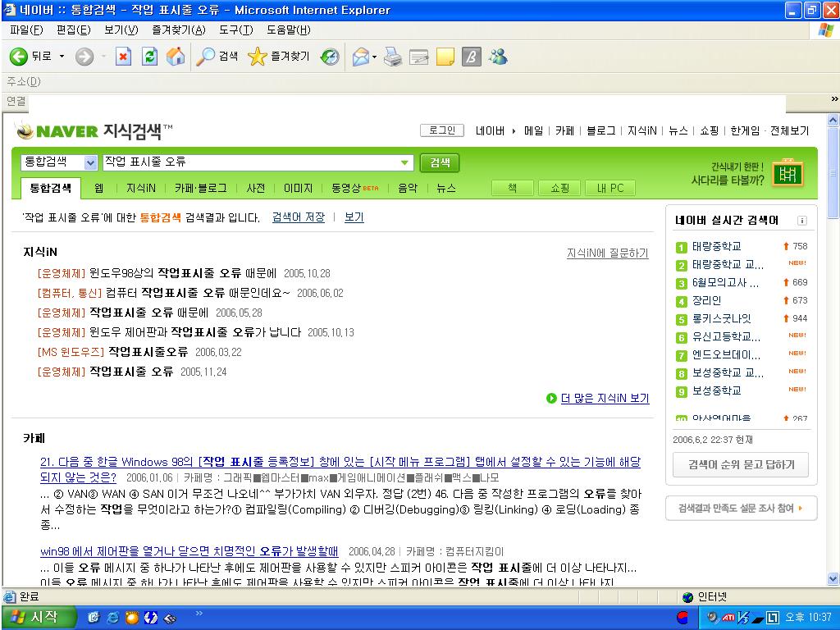The width and height of the screenshot is (840, 630).
Task: Click the 내 PC button
Action: [610, 188]
